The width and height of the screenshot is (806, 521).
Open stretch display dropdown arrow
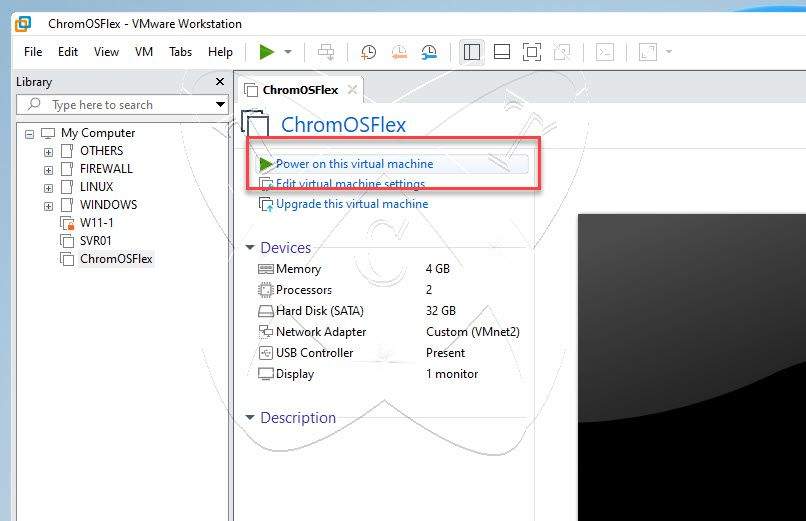(669, 52)
